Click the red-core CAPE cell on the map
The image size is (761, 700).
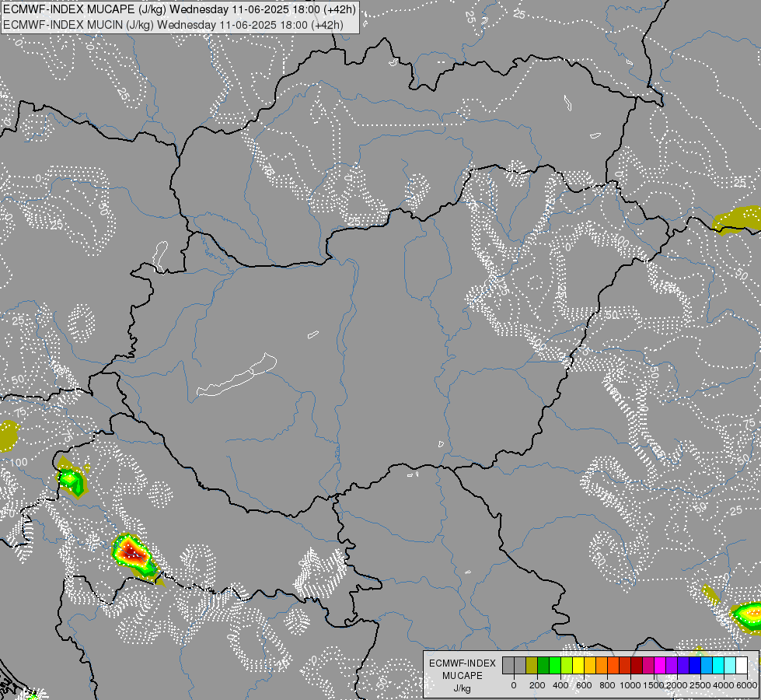click(131, 552)
